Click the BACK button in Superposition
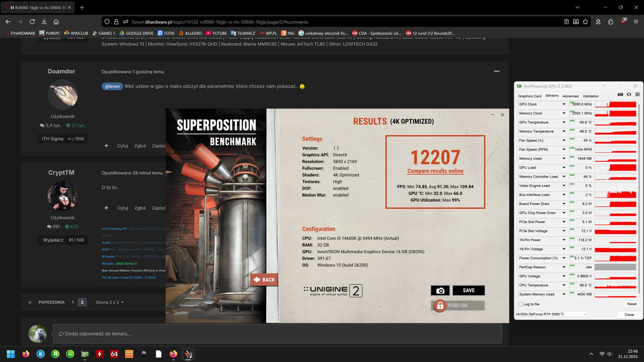Screen dimensions: 644x362 (265, 280)
